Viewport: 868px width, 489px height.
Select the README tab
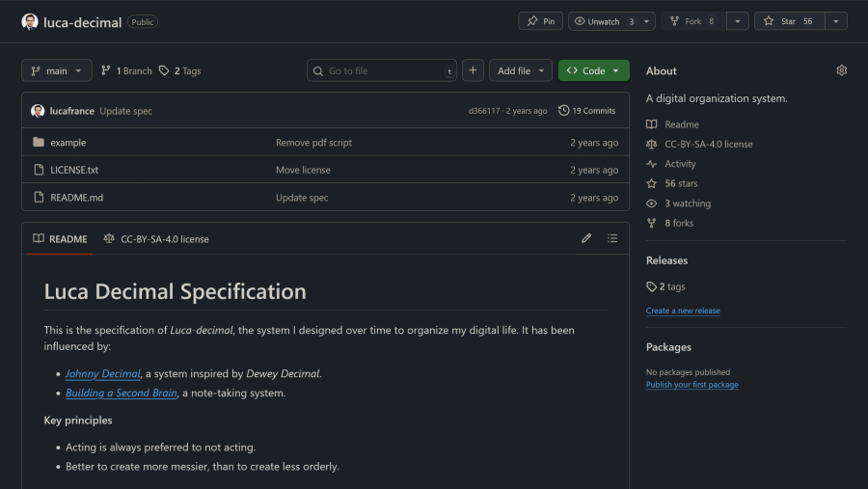[x=60, y=239]
